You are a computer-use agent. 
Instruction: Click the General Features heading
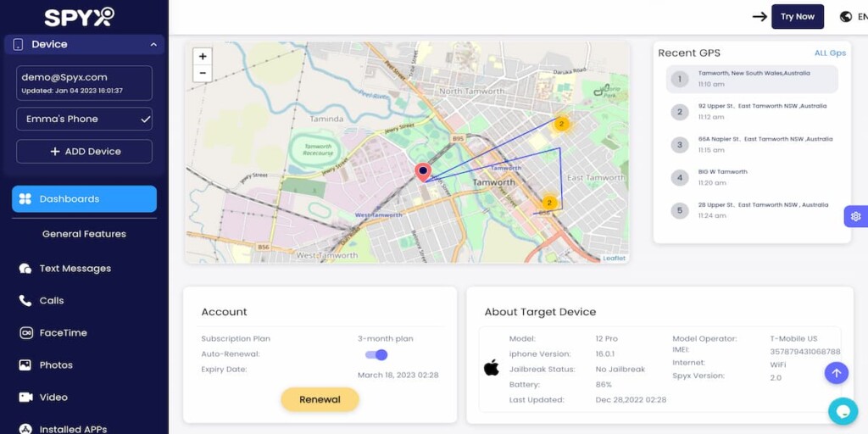click(84, 234)
